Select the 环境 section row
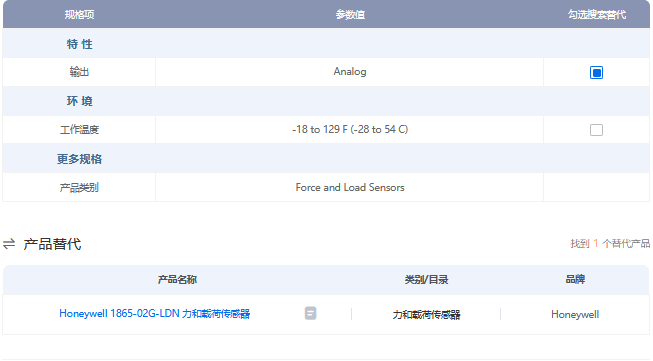Screen dimensions: 653x361 click(326, 101)
